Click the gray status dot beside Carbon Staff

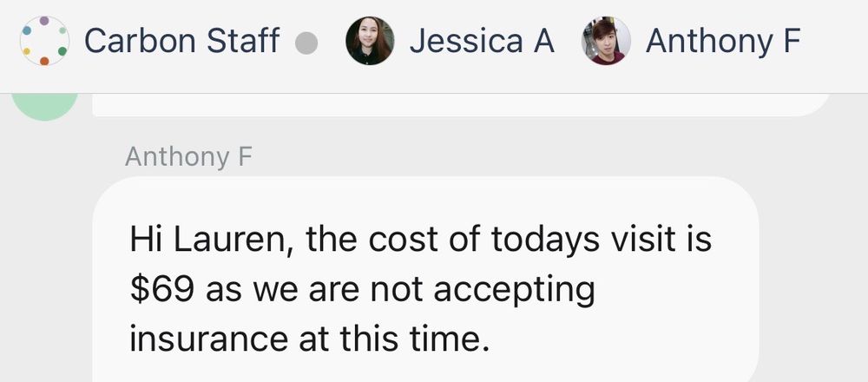tap(306, 43)
